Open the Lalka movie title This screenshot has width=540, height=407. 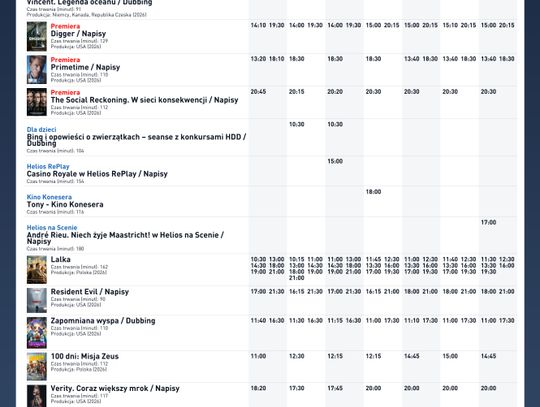[61, 260]
